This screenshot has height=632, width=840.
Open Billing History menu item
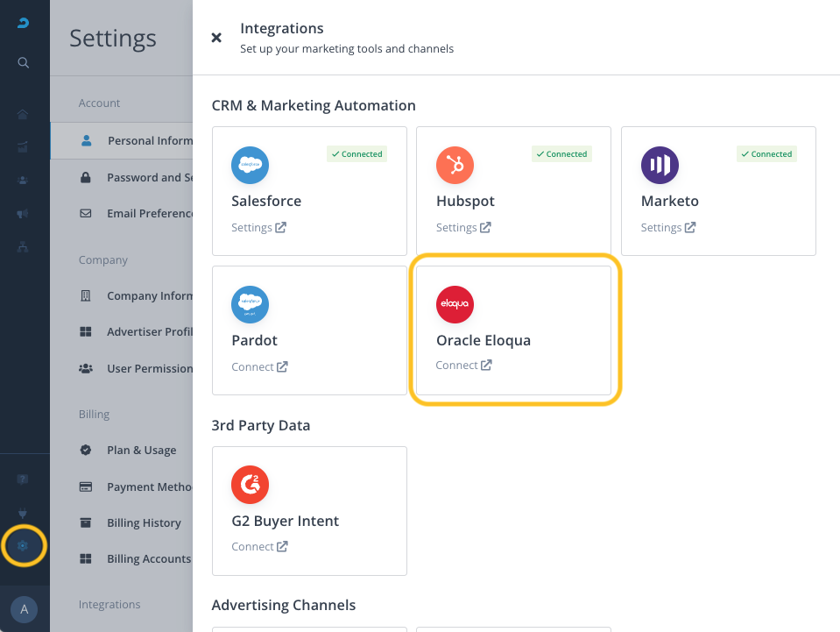coord(144,523)
